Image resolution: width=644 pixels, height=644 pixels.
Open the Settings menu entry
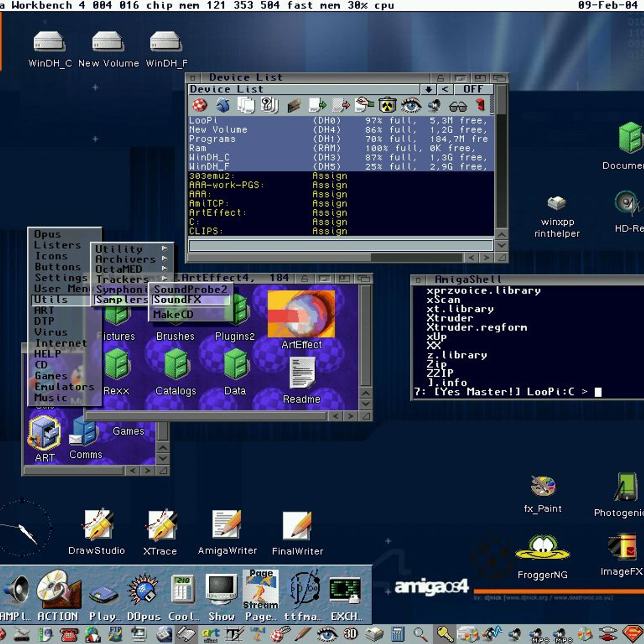[x=61, y=277]
